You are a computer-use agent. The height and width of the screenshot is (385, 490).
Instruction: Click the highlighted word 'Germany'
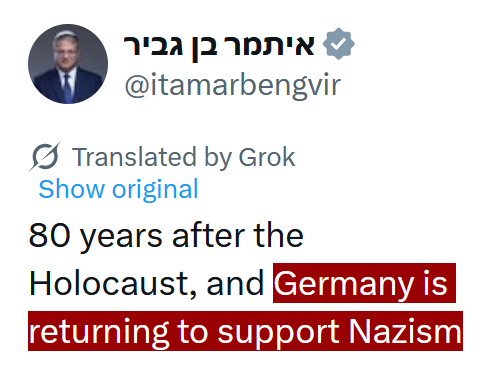pyautogui.click(x=344, y=284)
